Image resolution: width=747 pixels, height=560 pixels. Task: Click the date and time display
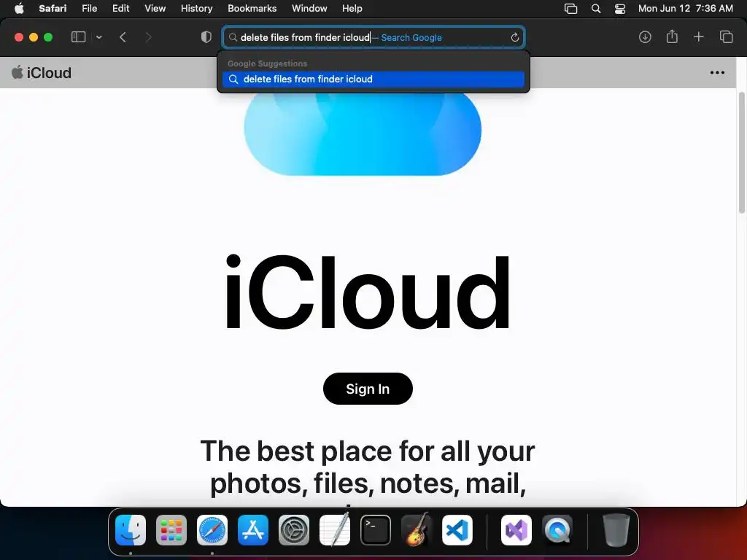coord(685,8)
